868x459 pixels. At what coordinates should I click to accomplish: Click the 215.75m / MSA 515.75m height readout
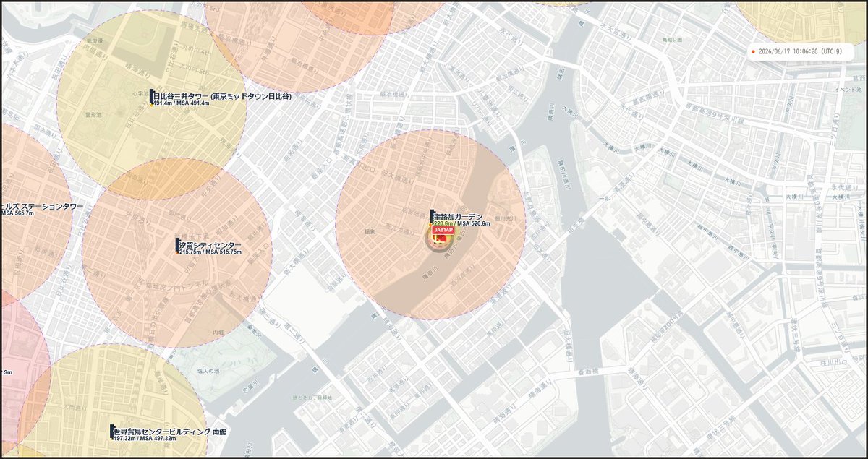tap(211, 252)
